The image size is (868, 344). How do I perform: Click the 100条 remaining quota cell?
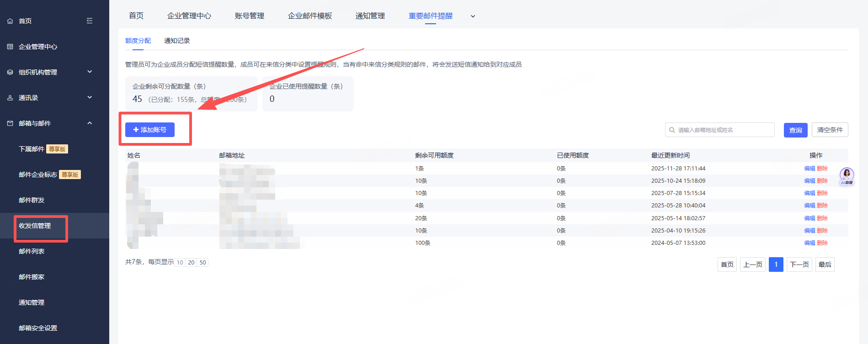(423, 243)
